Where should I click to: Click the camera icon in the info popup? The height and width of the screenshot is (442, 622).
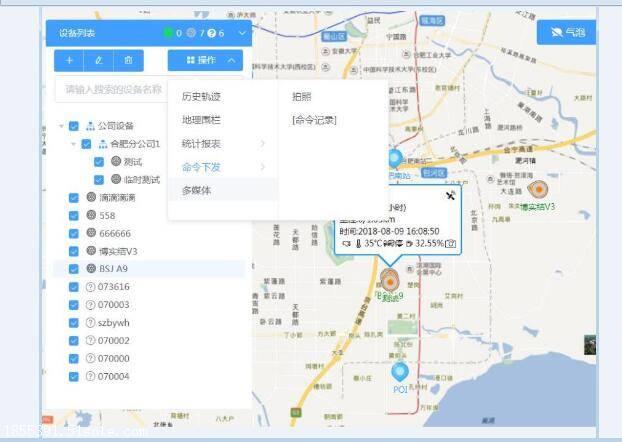451,243
